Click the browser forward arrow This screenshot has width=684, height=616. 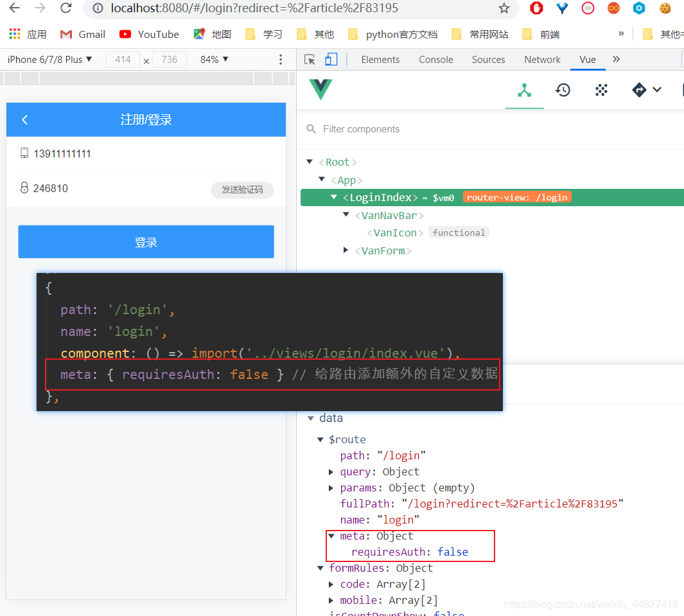(40, 8)
